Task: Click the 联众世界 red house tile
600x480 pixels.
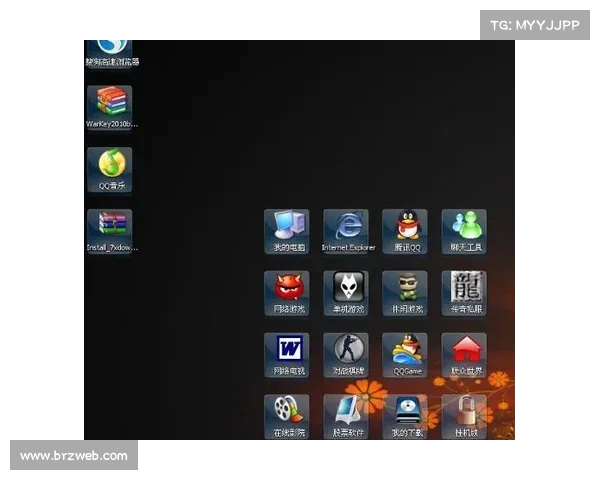Action: 465,355
